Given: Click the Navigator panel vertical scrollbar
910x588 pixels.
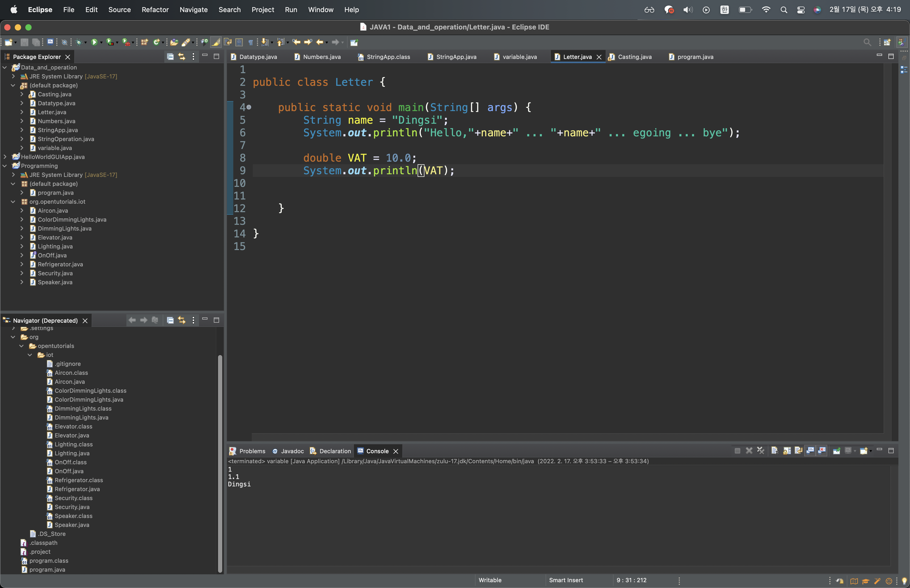Looking at the screenshot, I should pyautogui.click(x=220, y=458).
